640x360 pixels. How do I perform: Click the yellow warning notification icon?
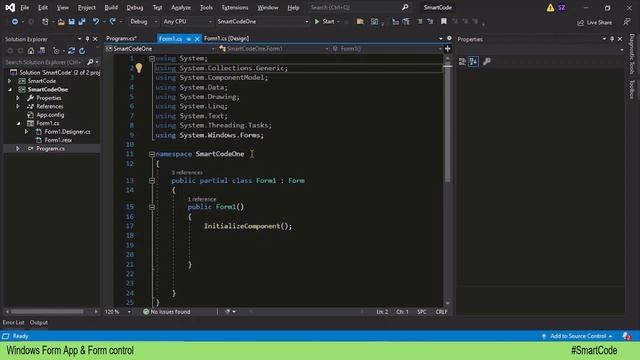click(x=550, y=7)
